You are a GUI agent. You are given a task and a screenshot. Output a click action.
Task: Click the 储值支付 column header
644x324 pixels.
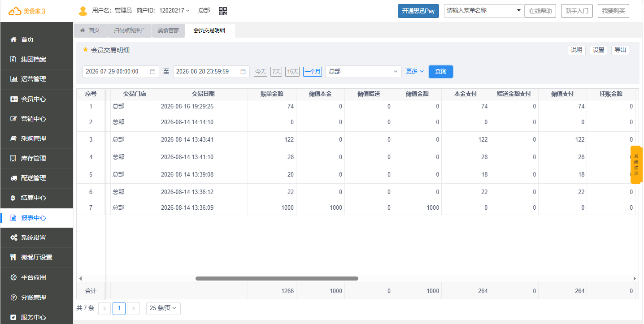point(562,94)
